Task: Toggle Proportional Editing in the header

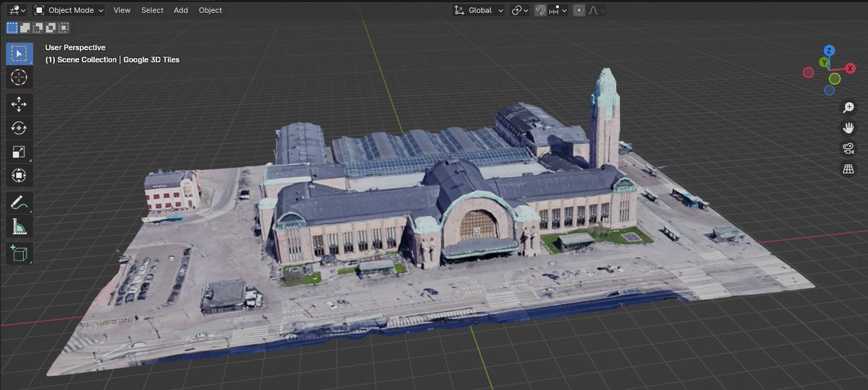Action: (x=579, y=10)
